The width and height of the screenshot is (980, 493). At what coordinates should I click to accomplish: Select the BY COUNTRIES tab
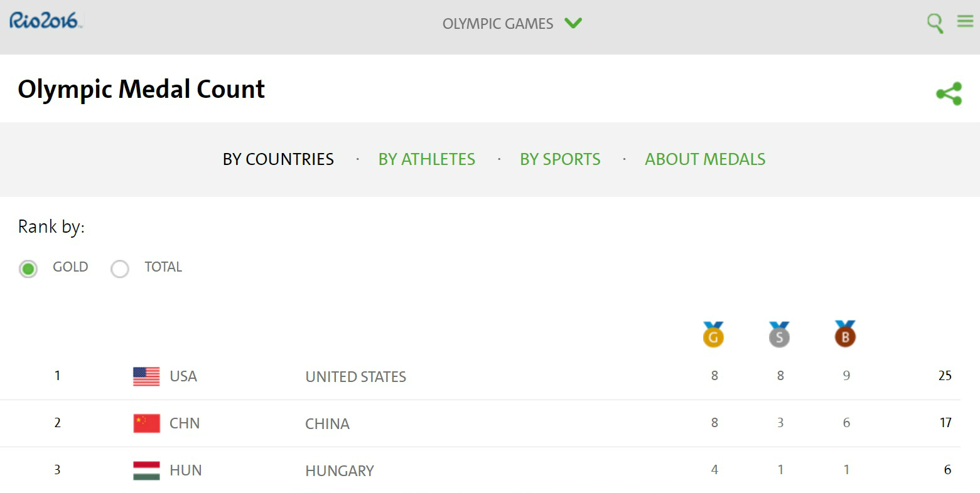[278, 159]
